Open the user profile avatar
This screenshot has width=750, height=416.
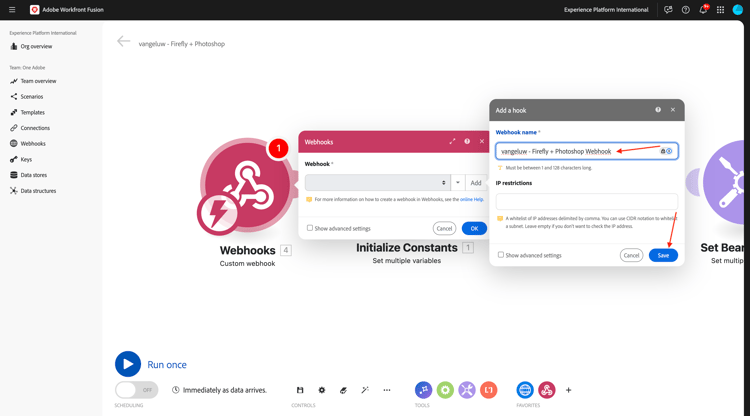738,10
